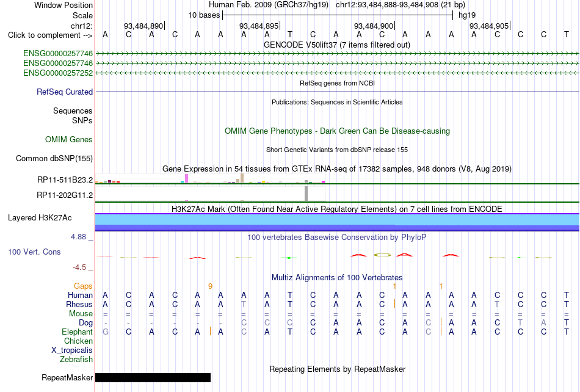Open the ENSG00000257252 gene track label
Viewport: 580px width, 392px height.
pyautogui.click(x=58, y=73)
